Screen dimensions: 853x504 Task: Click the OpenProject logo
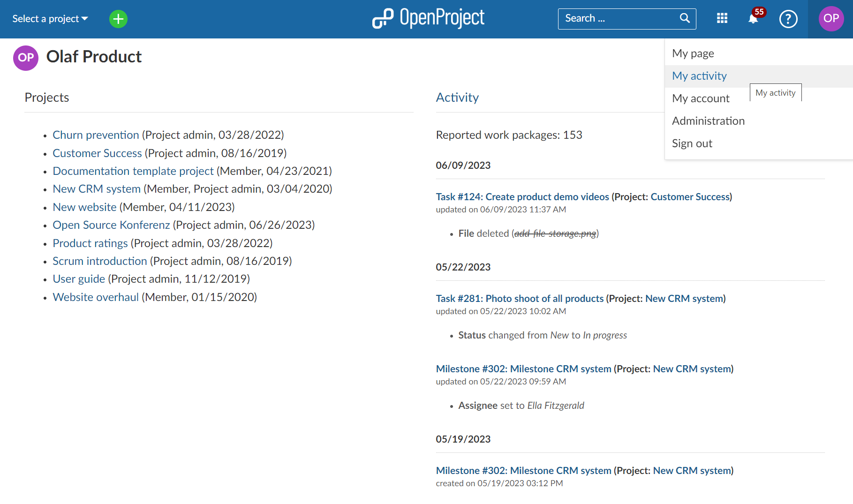point(428,19)
